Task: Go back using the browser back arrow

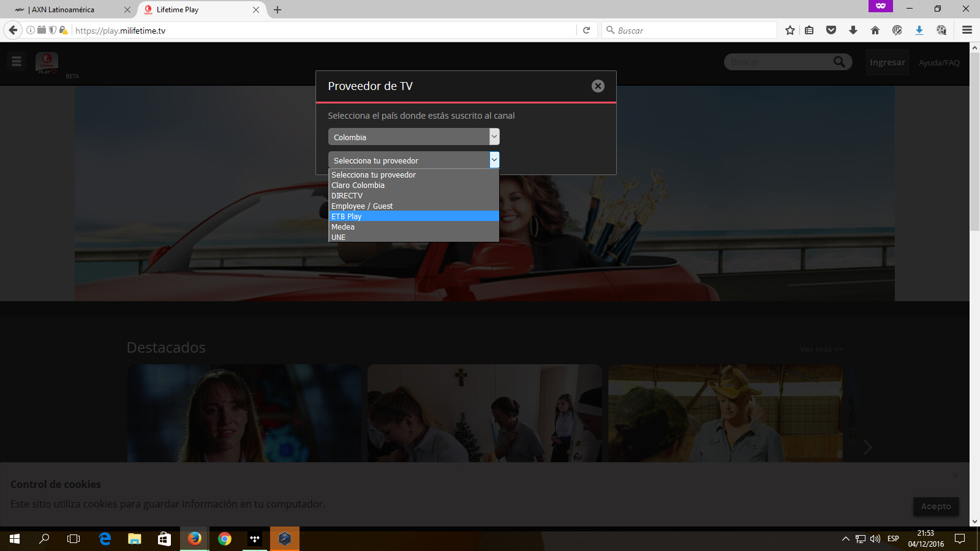Action: coord(13,30)
